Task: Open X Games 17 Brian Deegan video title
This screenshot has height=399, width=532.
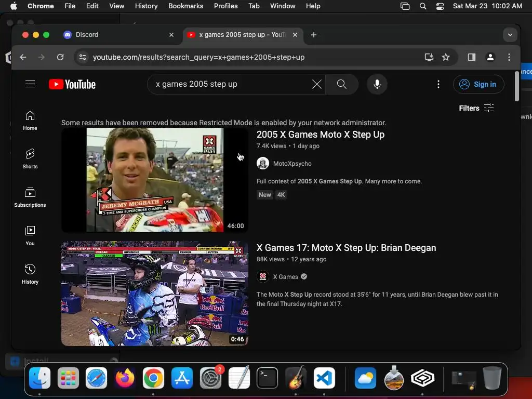Action: point(346,248)
